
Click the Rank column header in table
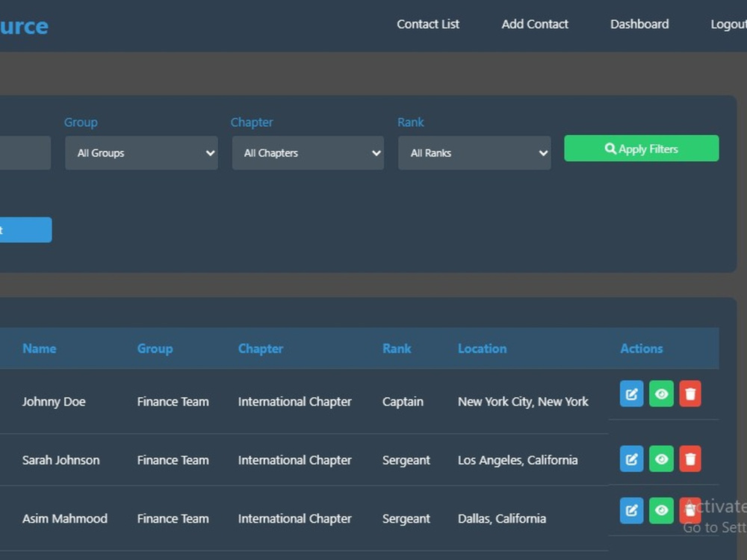(x=397, y=349)
